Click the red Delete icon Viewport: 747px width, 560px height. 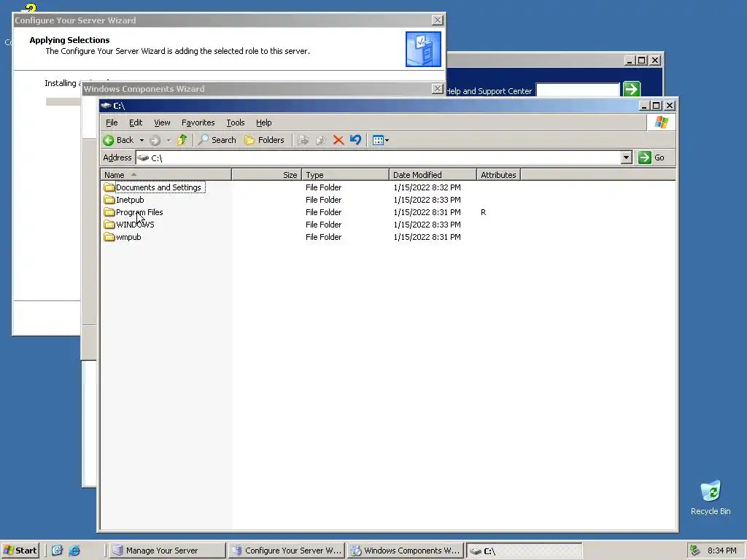tap(338, 140)
